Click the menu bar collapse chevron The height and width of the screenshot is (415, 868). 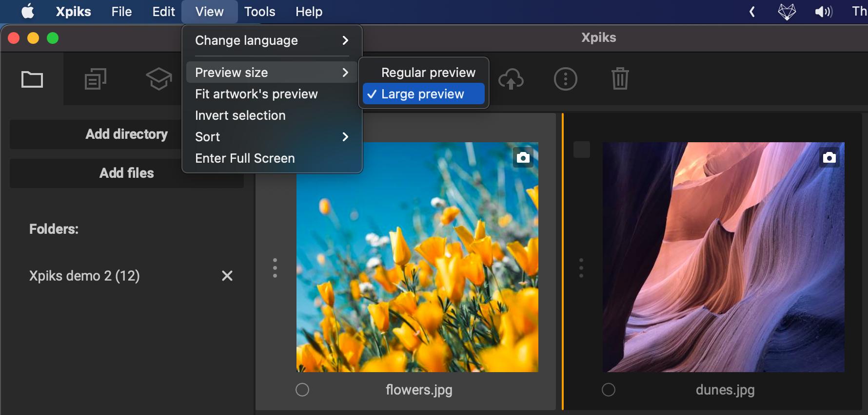click(752, 11)
